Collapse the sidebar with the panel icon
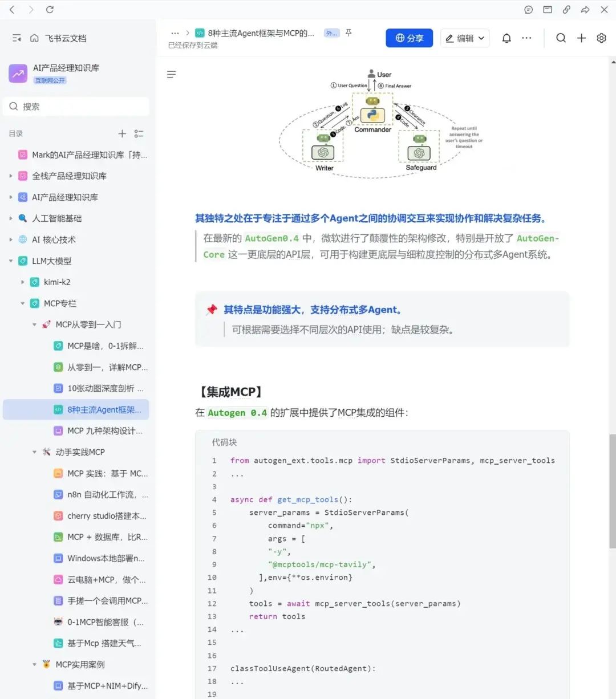This screenshot has width=616, height=699. coord(17,38)
